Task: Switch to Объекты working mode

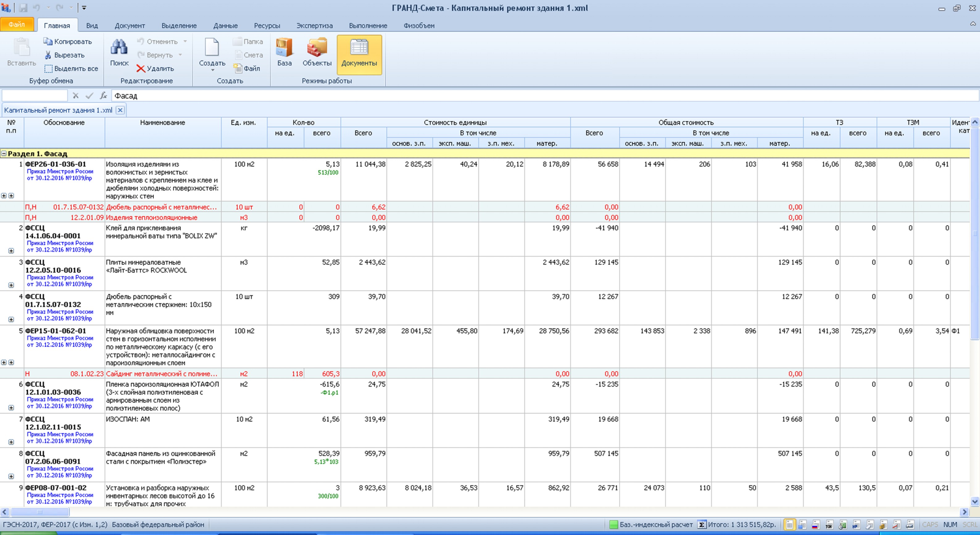Action: click(x=317, y=52)
